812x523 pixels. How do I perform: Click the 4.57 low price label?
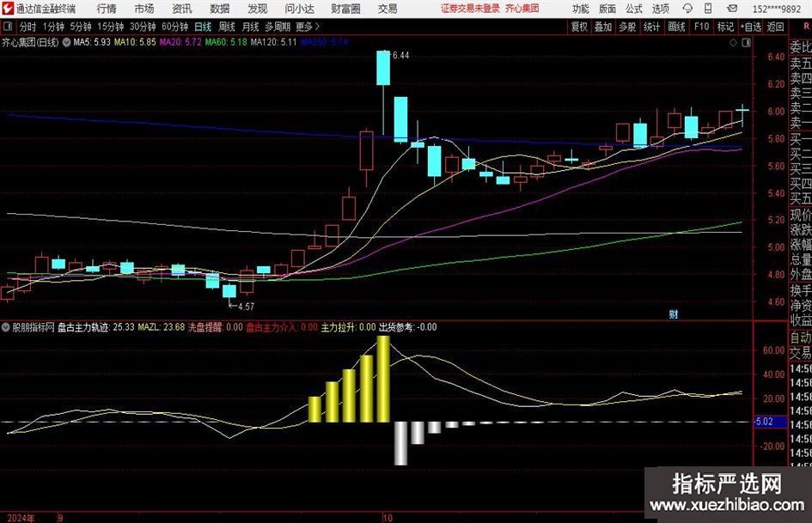click(x=246, y=307)
